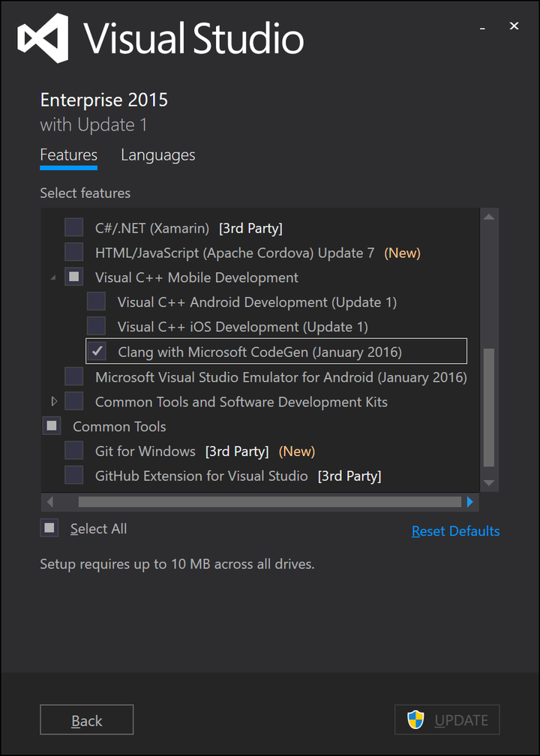Check GitHub Extension for Visual Studio checkbox

[73, 475]
